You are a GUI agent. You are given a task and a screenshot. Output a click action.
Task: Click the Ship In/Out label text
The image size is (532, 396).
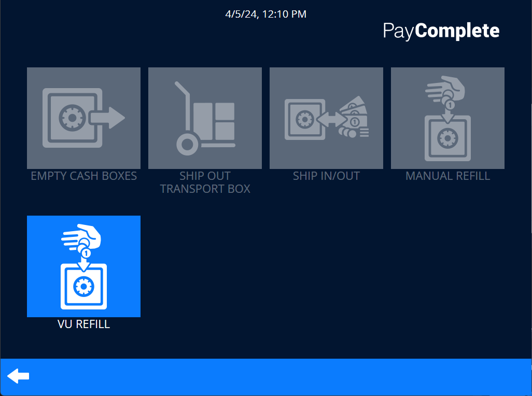326,176
